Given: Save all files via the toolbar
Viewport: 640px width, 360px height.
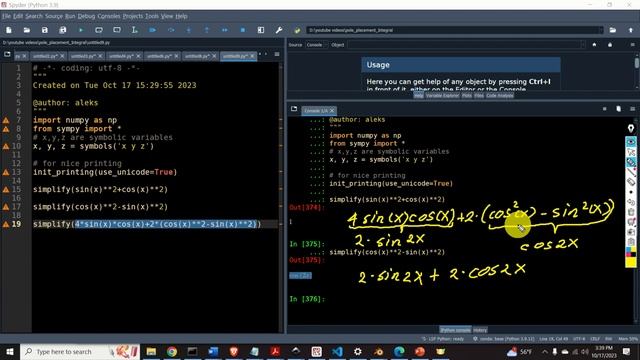Looking at the screenshot, I should click(62, 30).
